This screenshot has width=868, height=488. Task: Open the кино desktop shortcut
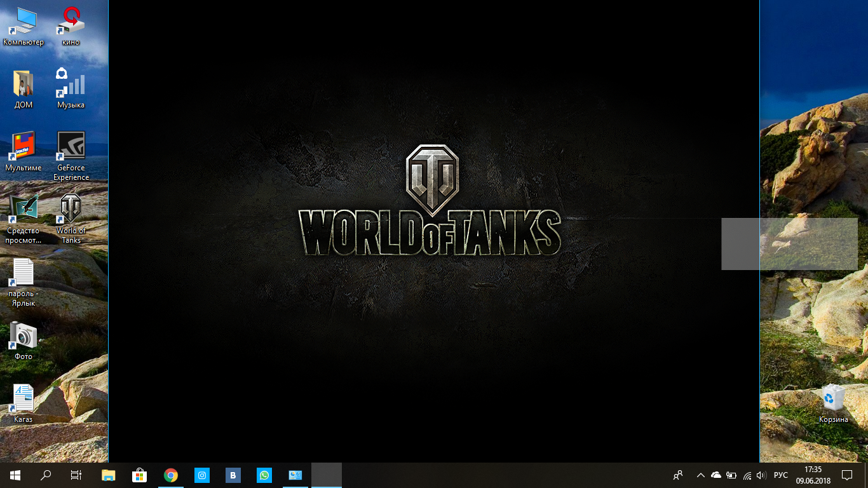[x=71, y=26]
